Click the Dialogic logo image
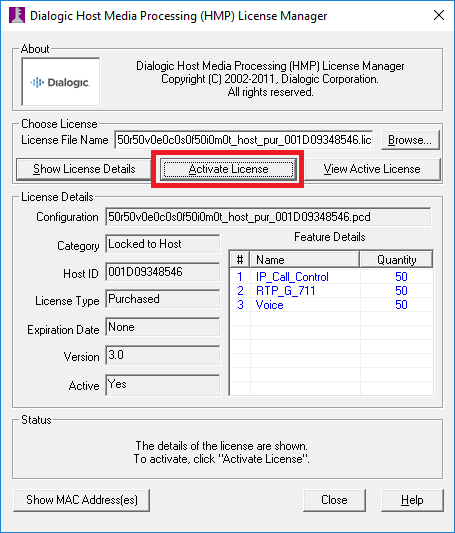 tap(60, 82)
